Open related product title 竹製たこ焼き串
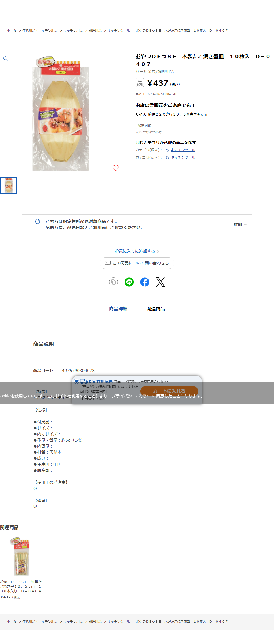The width and height of the screenshot is (274, 644). [21, 586]
